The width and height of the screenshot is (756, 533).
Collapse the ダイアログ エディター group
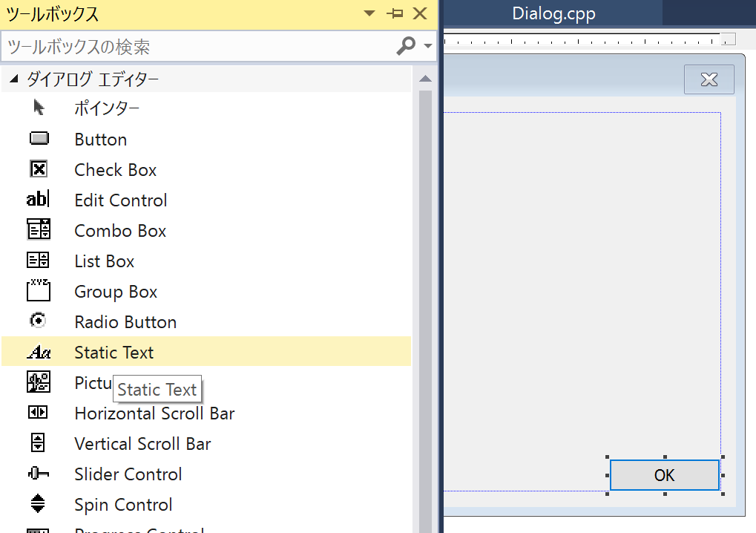pyautogui.click(x=14, y=79)
